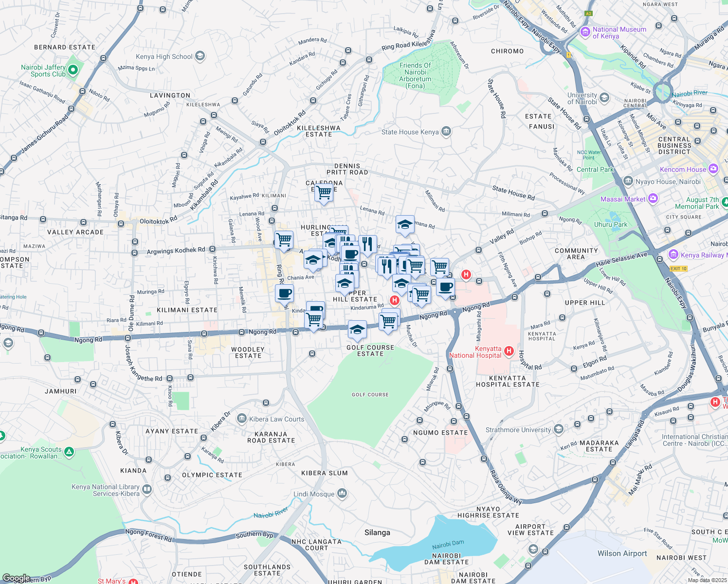The image size is (728, 584).
Task: Click the Google logo
Action: 16,578
